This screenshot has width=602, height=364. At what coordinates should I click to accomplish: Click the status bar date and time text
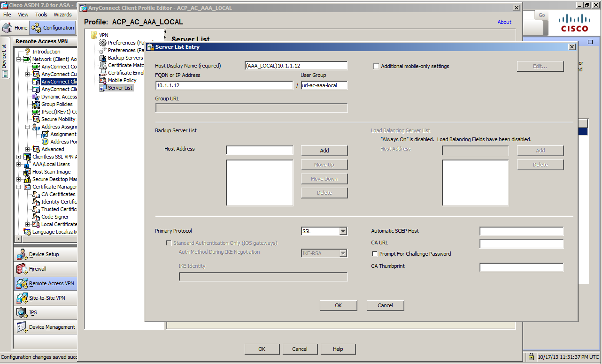(569, 357)
